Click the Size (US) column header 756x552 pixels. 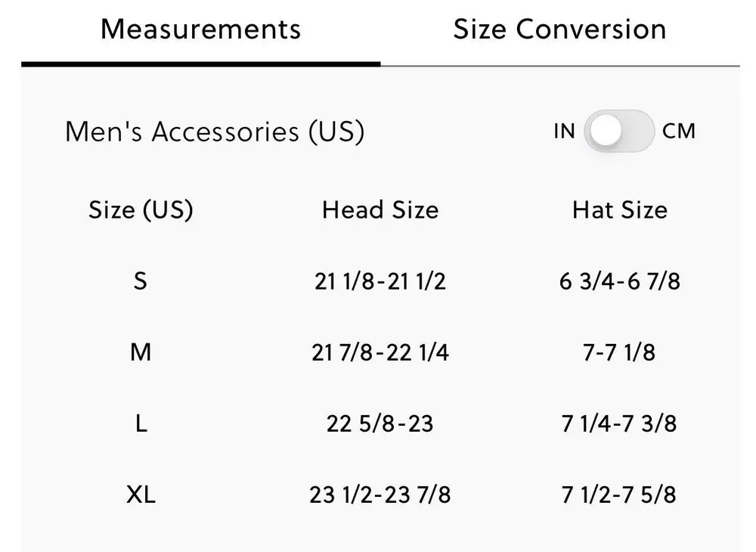point(141,210)
